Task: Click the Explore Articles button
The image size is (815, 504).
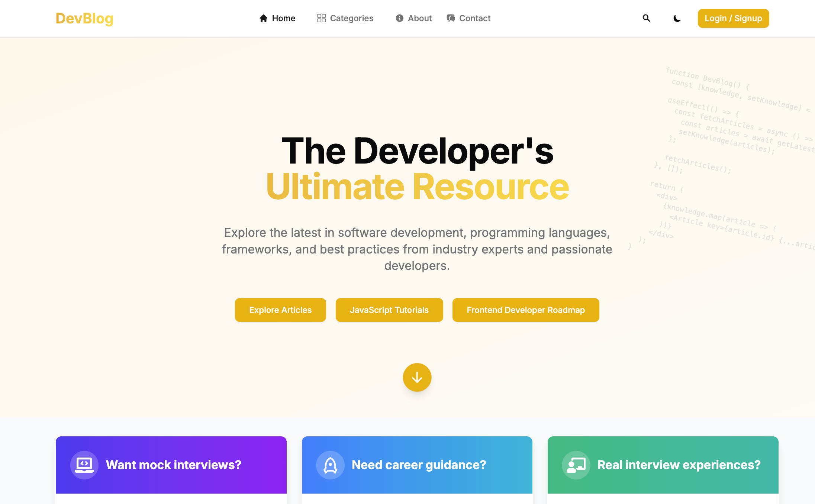Action: tap(280, 310)
